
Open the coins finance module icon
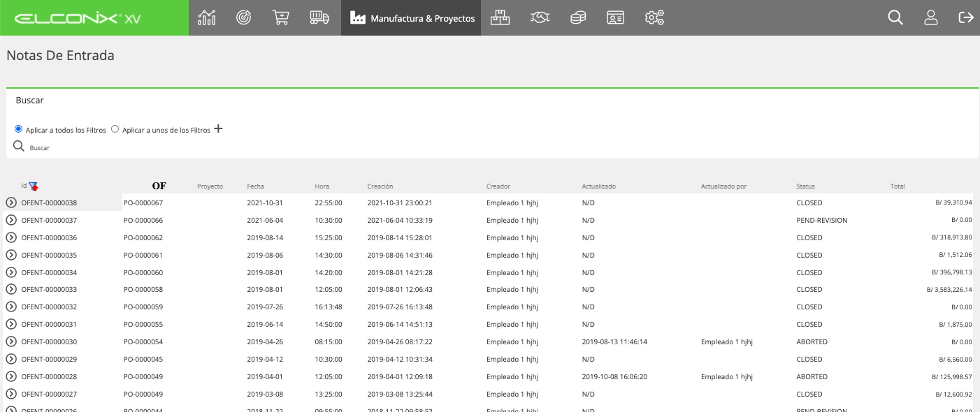tap(577, 17)
